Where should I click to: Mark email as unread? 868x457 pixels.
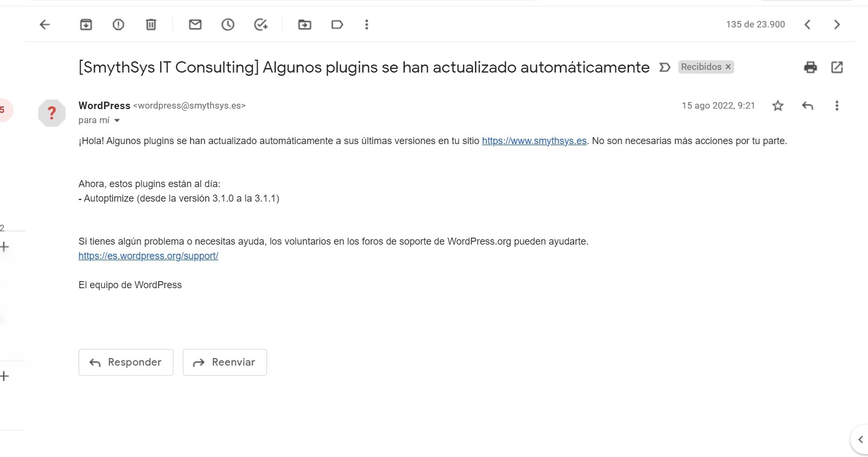click(x=195, y=25)
